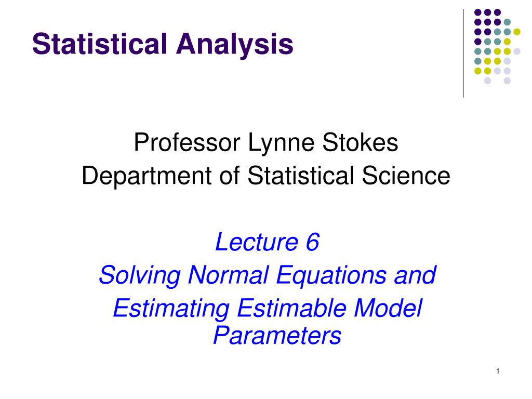The image size is (532, 399).
Task: Click "Department of Statistical Science" text
Action: pyautogui.click(x=266, y=176)
